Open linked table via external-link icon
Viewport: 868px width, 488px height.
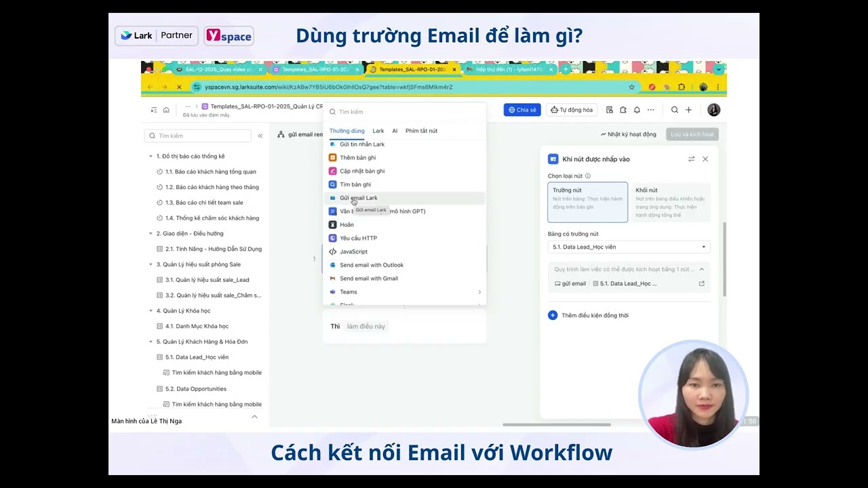[x=702, y=284]
